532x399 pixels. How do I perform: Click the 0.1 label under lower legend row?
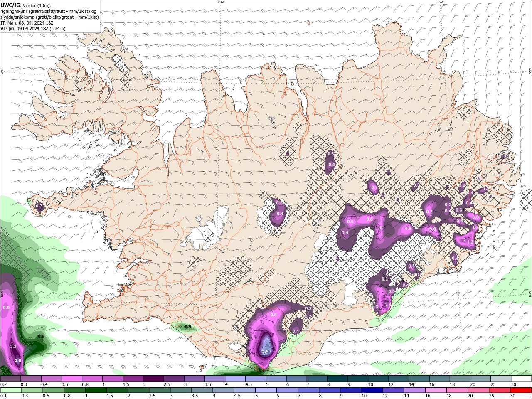tap(3, 396)
